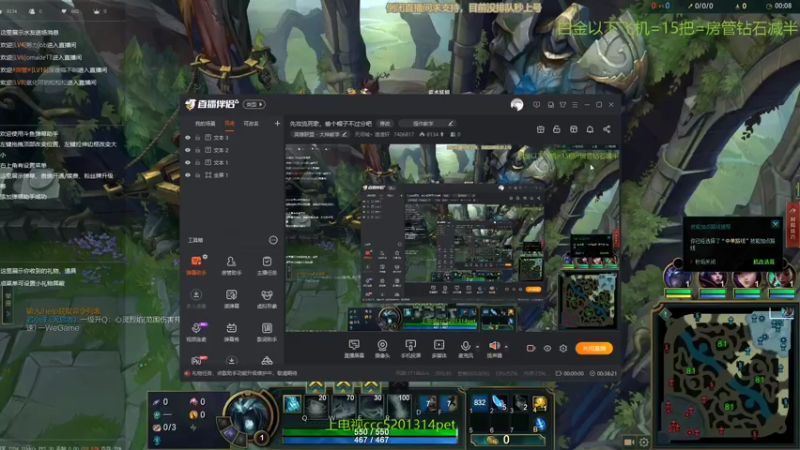Expand the speaker volume arrow
This screenshot has width=800, height=450.
506,347
